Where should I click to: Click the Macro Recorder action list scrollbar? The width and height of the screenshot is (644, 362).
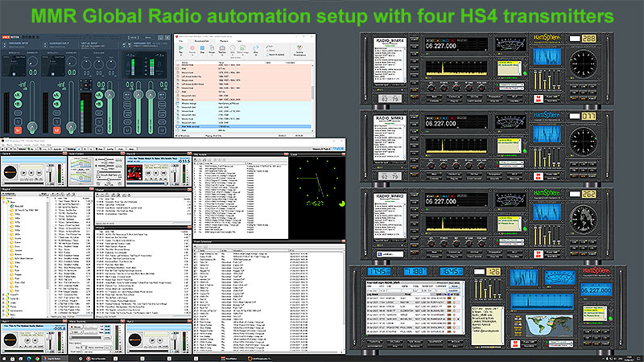[x=313, y=93]
